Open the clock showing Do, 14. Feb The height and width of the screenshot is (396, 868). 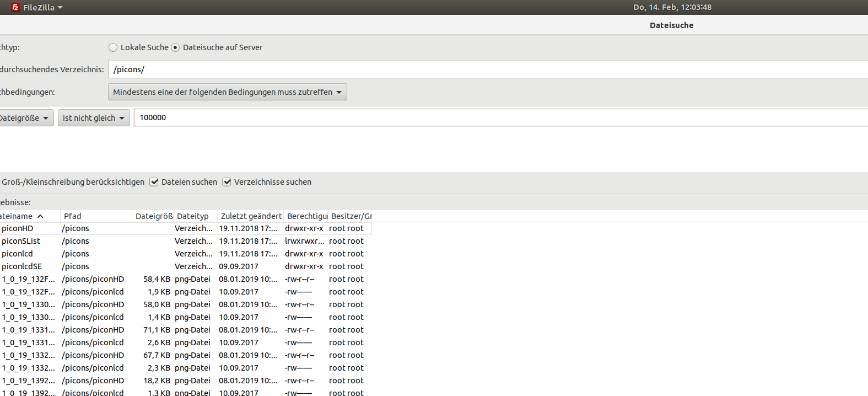coord(672,7)
